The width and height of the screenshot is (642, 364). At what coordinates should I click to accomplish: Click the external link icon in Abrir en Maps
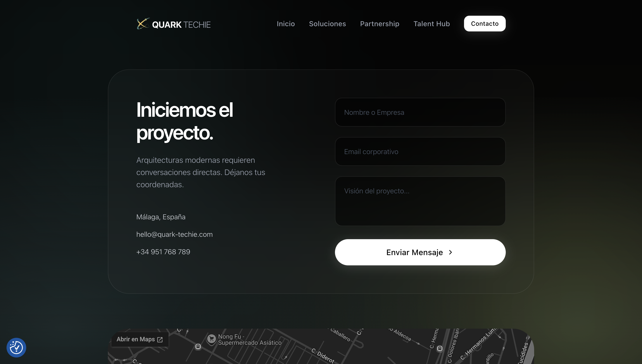click(160, 340)
